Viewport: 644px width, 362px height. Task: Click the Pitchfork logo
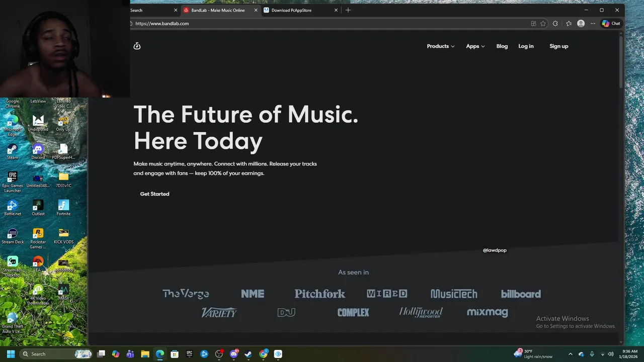click(x=320, y=294)
